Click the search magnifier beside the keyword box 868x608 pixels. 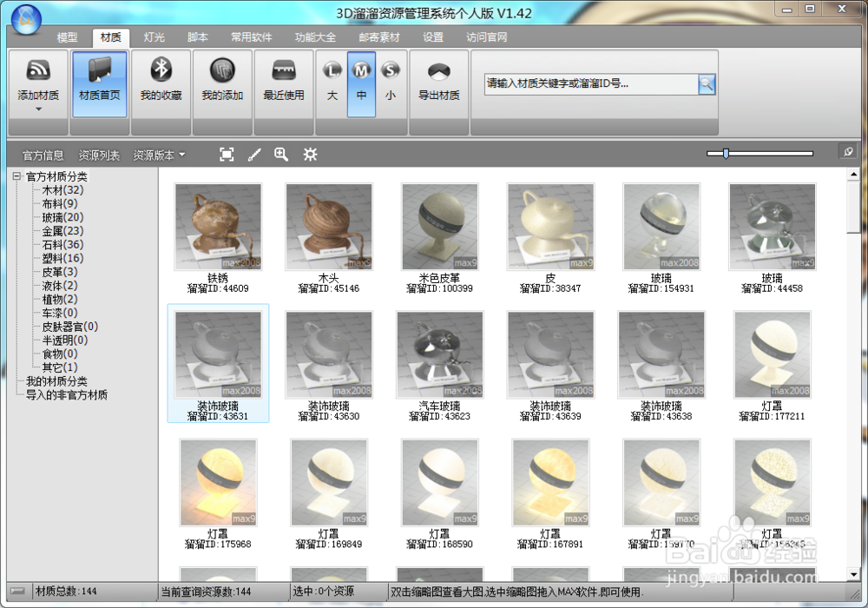(705, 85)
